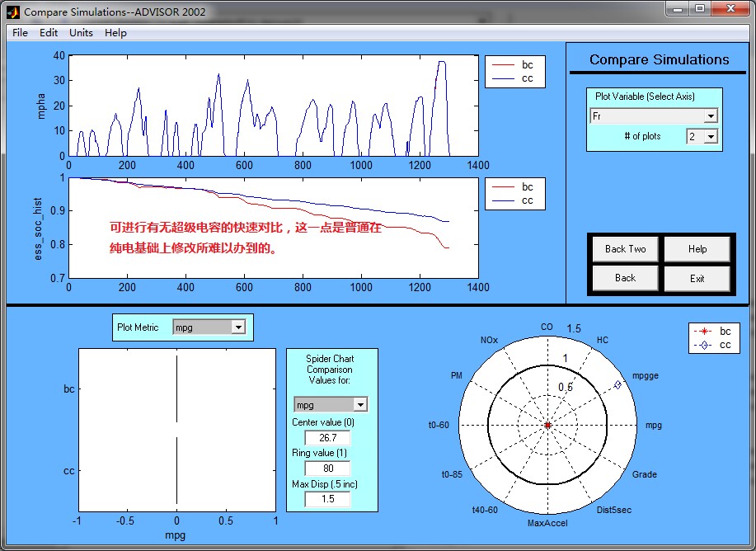Click the t40-60 label on spider chart

485,510
